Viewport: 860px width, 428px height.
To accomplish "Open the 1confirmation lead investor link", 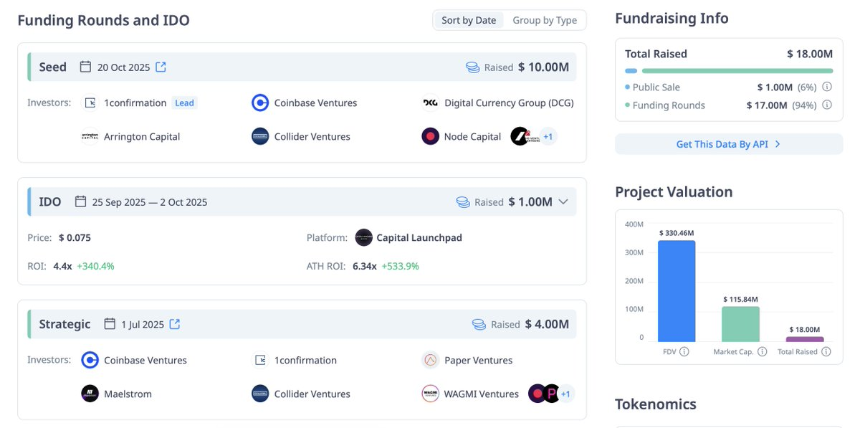I will pos(135,103).
